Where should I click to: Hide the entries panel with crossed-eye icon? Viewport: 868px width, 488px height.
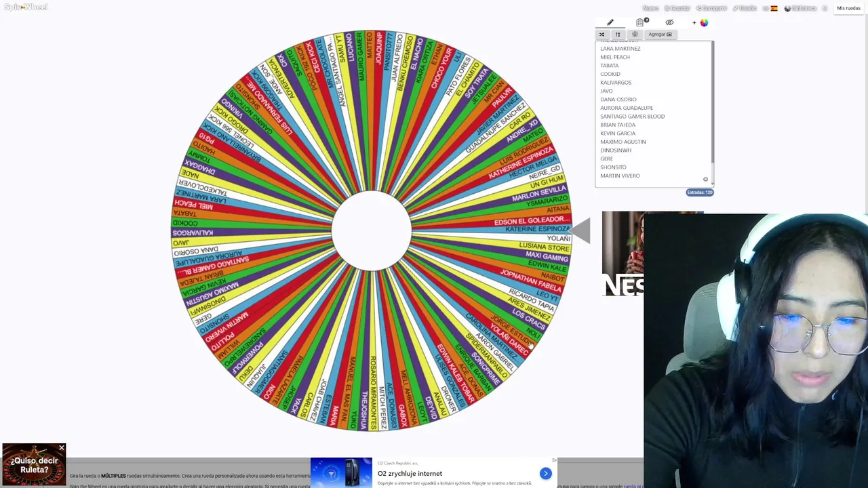[669, 22]
